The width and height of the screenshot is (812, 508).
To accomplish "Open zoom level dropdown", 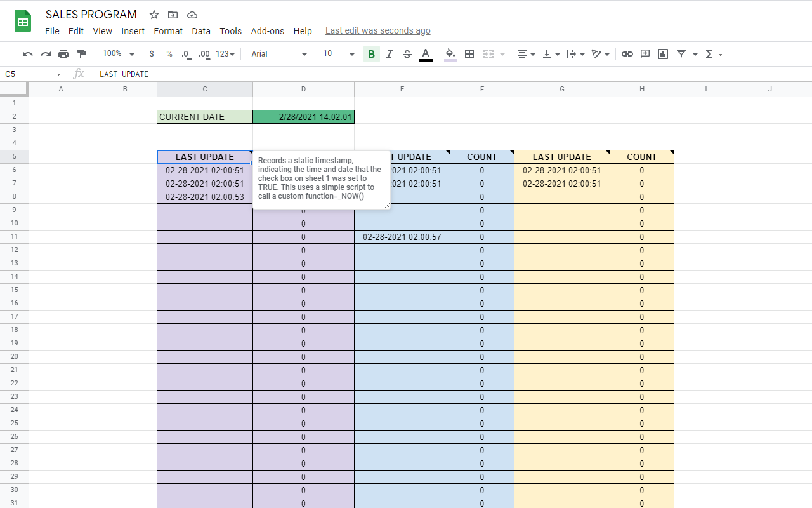I will pos(119,54).
